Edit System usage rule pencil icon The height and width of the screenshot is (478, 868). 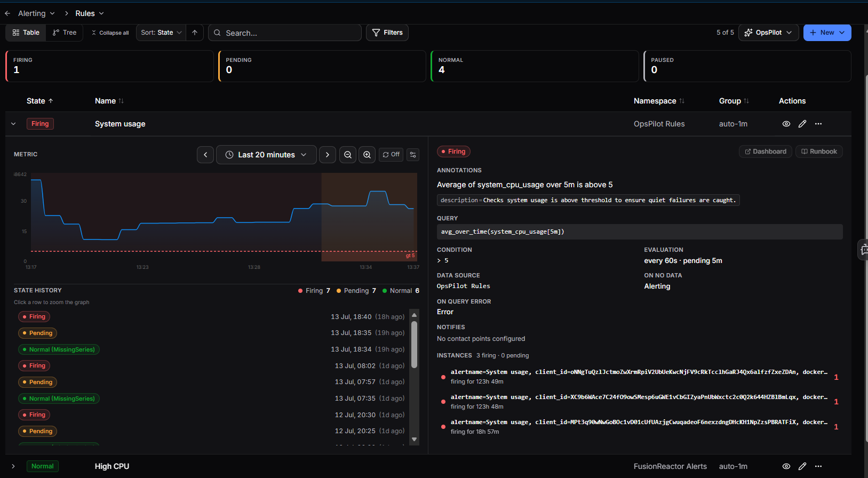[x=802, y=124]
